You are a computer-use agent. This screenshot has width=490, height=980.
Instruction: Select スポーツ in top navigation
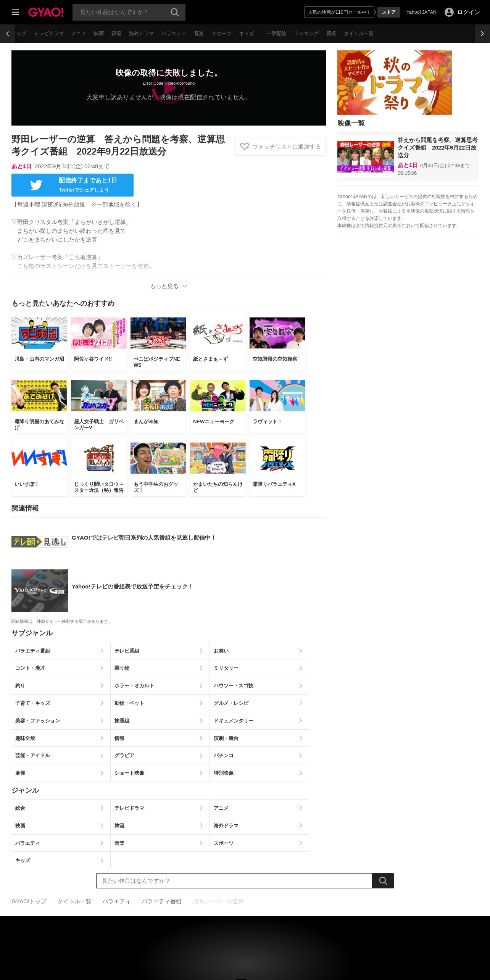coord(221,34)
